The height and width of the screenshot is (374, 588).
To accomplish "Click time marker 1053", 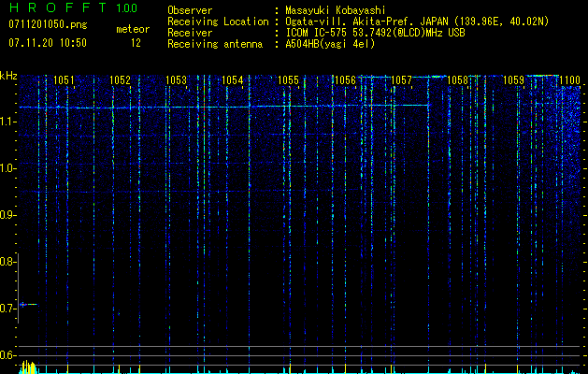I will pos(177,80).
